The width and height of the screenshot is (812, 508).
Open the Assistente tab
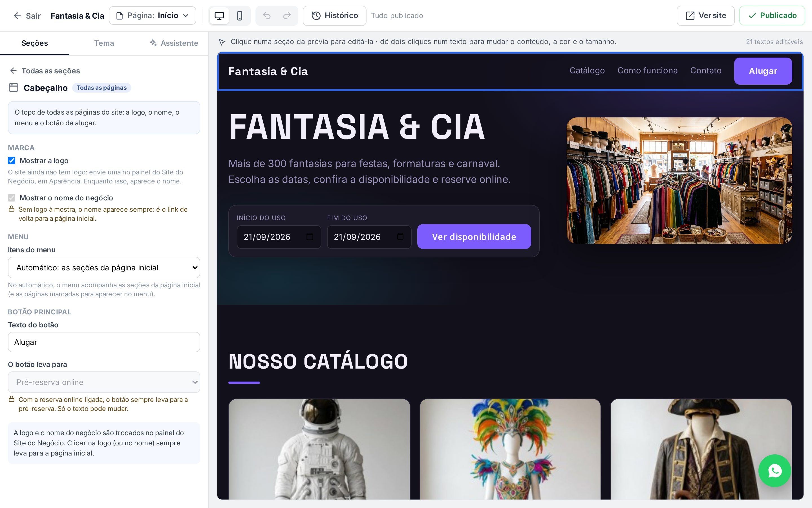click(173, 43)
